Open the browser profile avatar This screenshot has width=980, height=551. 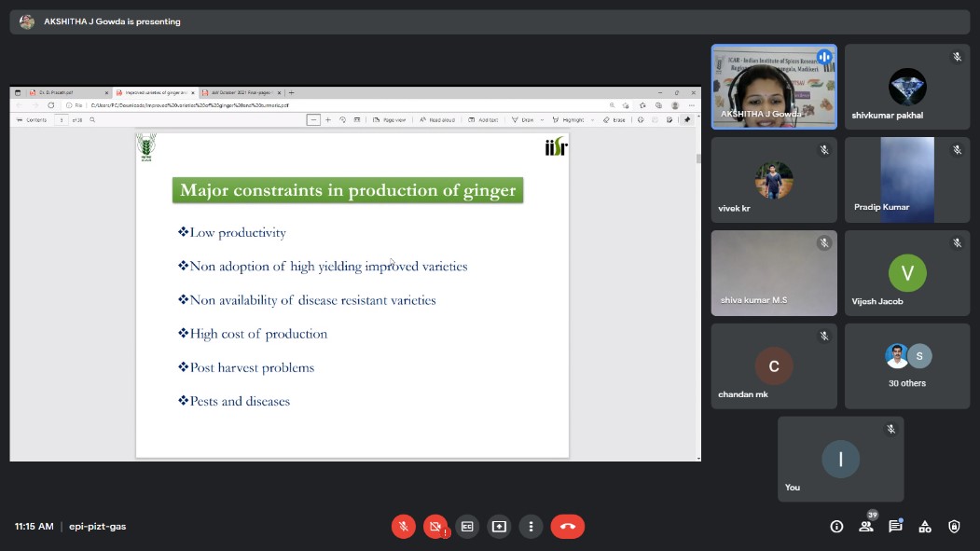pos(675,105)
